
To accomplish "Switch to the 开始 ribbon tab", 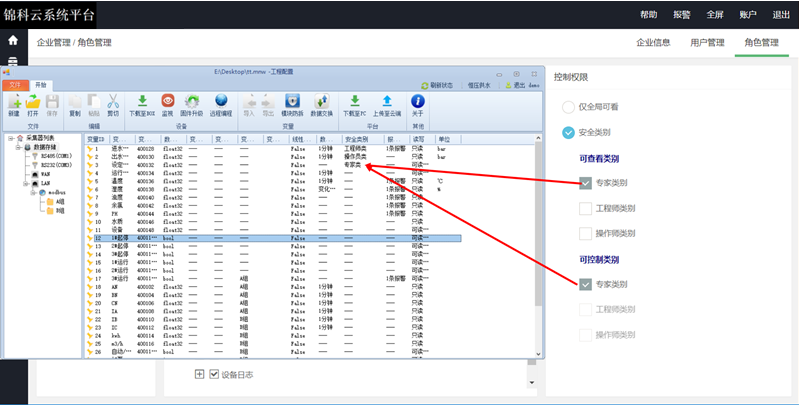I will [x=40, y=85].
